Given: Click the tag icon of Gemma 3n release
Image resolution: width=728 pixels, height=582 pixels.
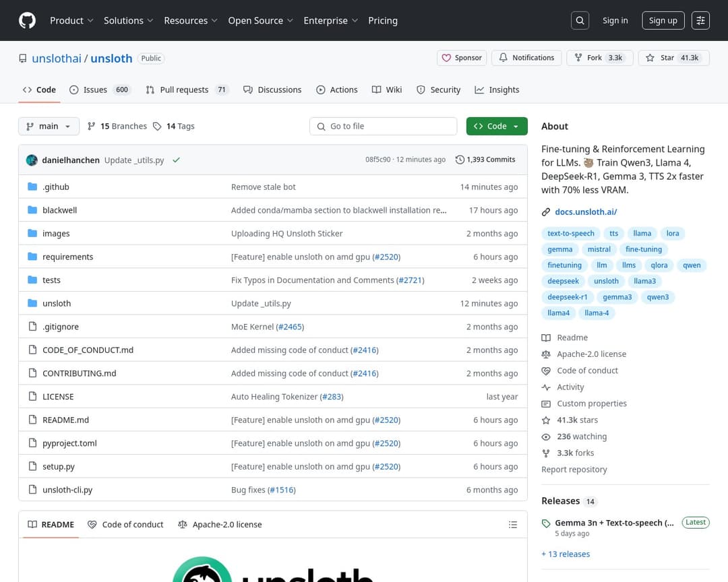Looking at the screenshot, I should pos(546,523).
